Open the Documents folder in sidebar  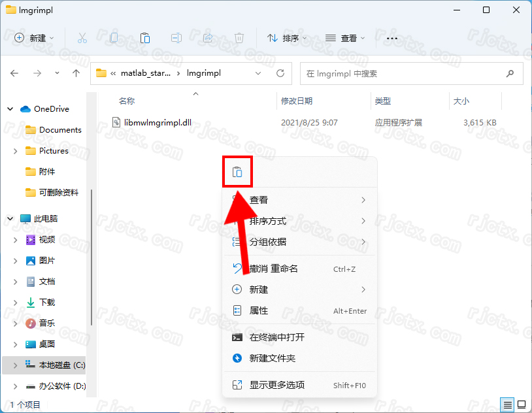pos(60,130)
